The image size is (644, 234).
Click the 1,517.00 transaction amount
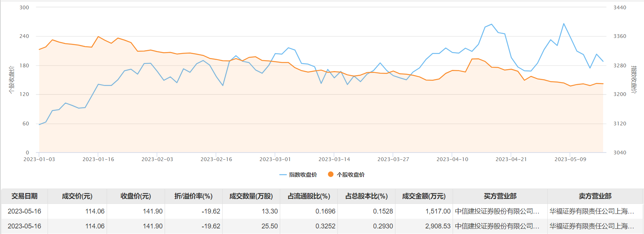pyautogui.click(x=438, y=211)
